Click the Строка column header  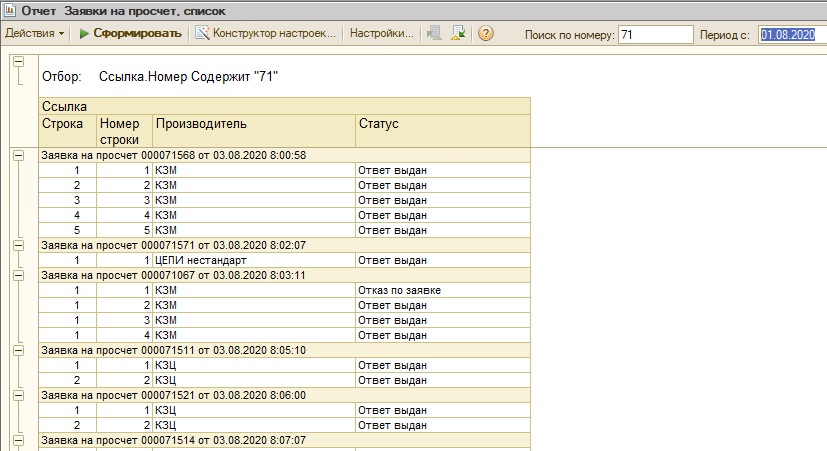pyautogui.click(x=68, y=131)
